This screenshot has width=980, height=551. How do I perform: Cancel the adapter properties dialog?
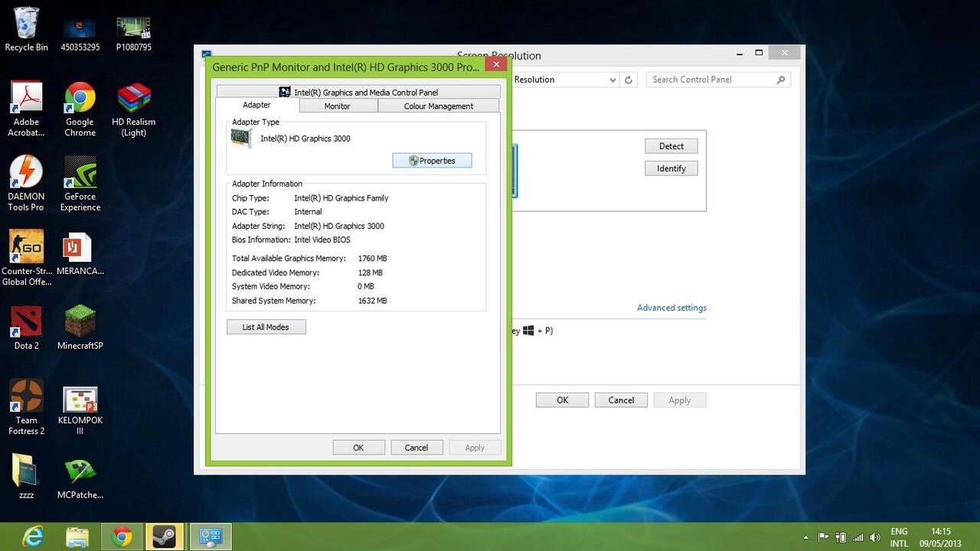416,448
